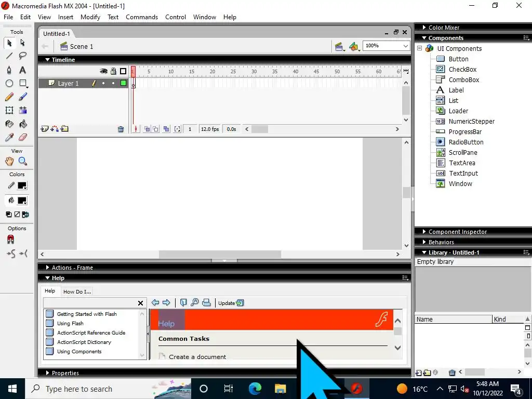Open the stage zoom 100% dropdown
532x399 pixels.
(405, 46)
